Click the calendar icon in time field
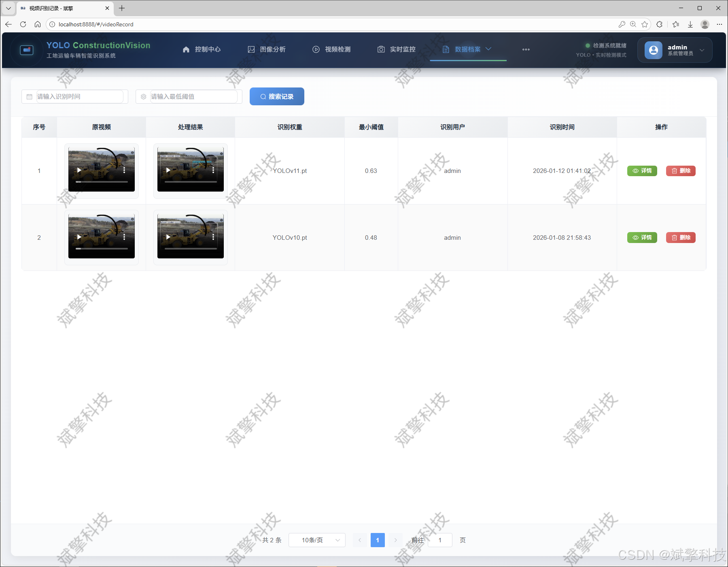The height and width of the screenshot is (567, 728). coord(29,97)
